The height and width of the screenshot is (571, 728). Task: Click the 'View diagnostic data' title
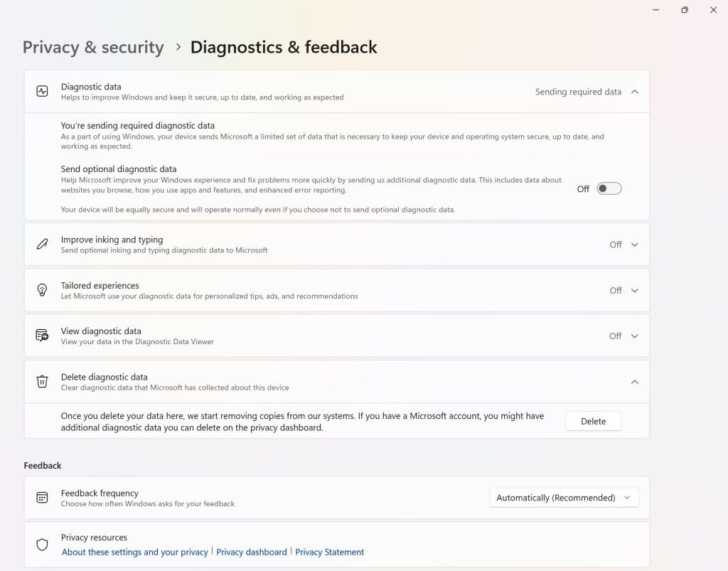101,331
